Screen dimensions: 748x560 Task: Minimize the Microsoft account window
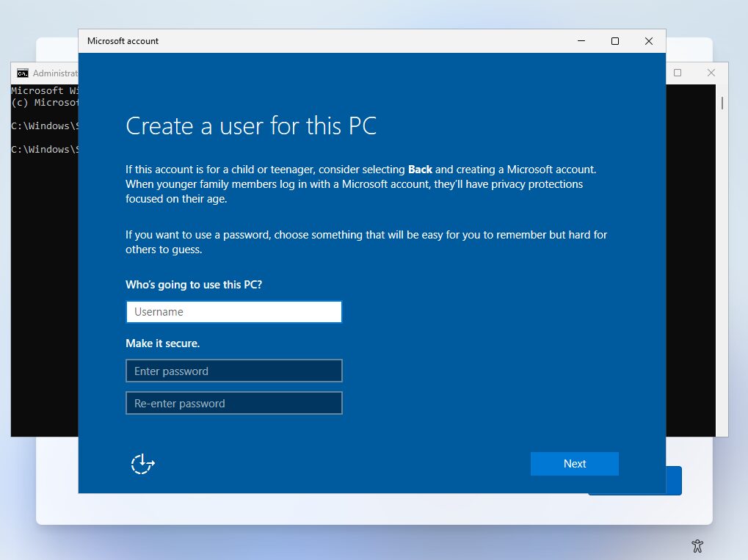tap(581, 41)
